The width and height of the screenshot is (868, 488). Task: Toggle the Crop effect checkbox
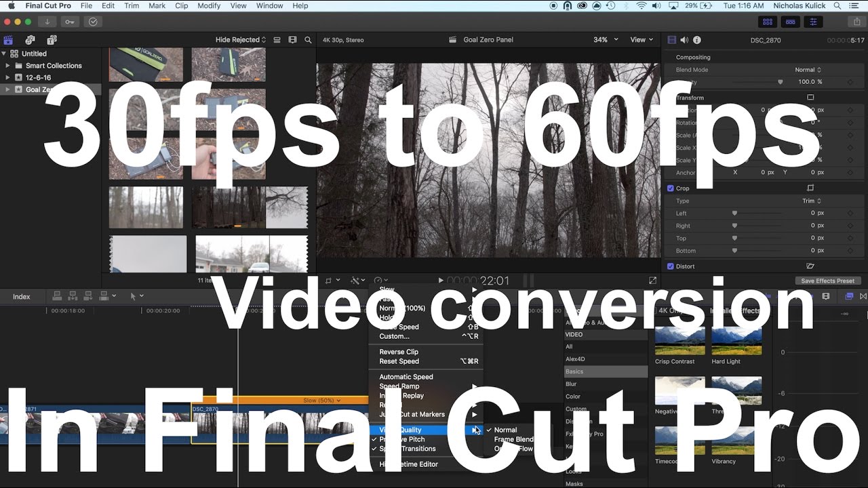(671, 188)
